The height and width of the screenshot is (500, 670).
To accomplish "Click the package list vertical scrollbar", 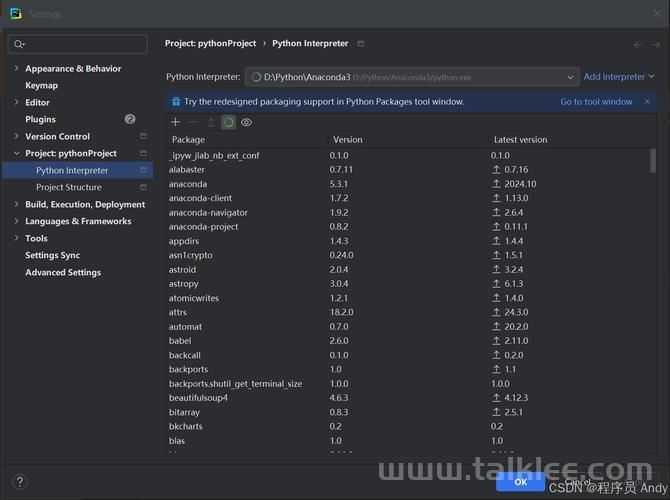I will 652,161.
